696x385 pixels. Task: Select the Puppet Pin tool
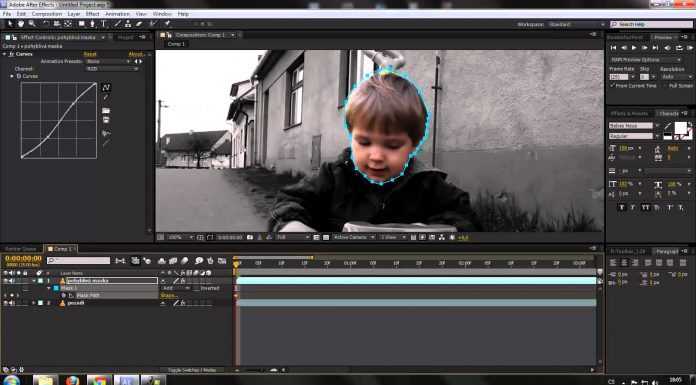click(167, 24)
